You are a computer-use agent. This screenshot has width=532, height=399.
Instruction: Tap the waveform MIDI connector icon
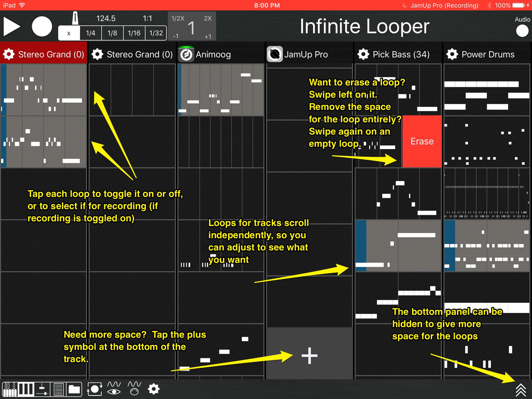point(134,389)
